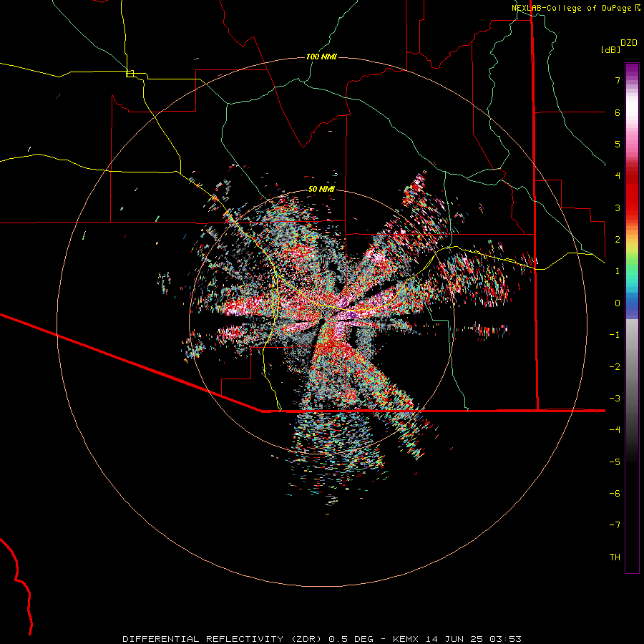Click the 4 value on the color scale
This screenshot has width=644, height=644.
point(618,176)
